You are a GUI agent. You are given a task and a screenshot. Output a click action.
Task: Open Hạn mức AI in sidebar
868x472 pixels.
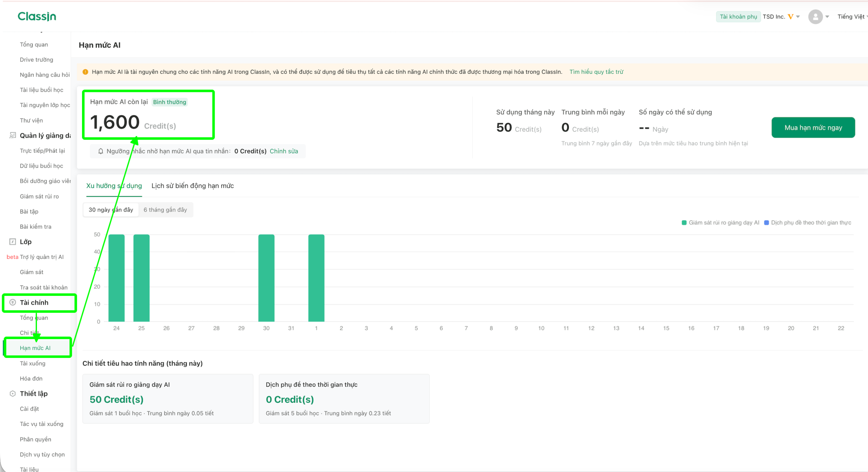click(x=35, y=348)
